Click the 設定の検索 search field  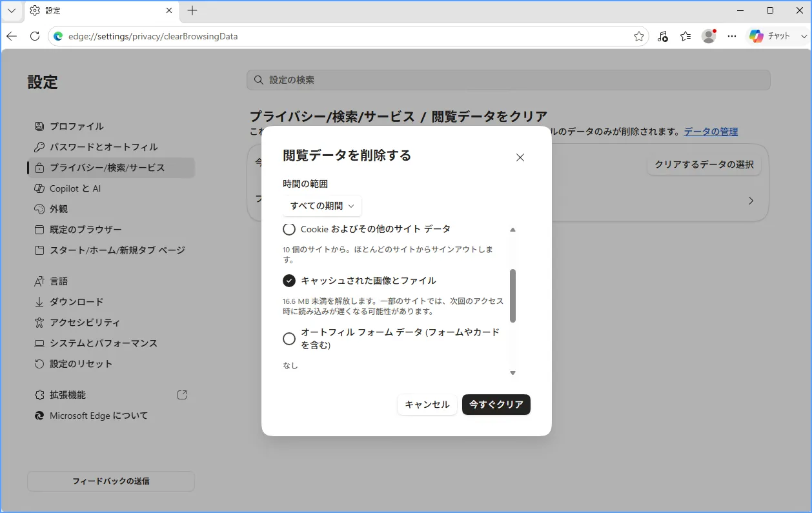click(x=509, y=80)
